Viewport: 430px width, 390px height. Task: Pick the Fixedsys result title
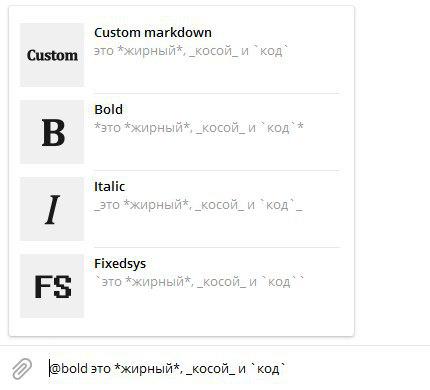120,264
